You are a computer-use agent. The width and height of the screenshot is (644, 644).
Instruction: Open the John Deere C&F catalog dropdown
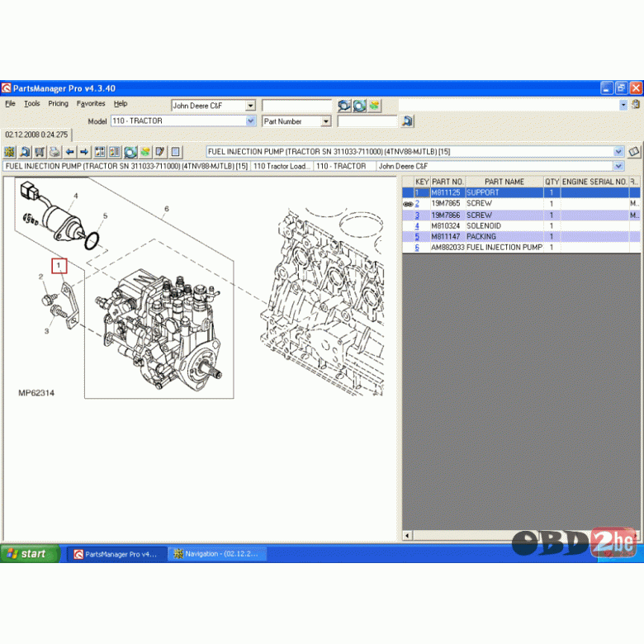pos(250,106)
